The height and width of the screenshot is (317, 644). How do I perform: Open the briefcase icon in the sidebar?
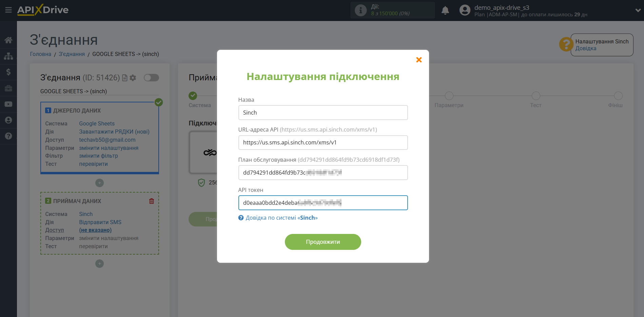(8, 88)
